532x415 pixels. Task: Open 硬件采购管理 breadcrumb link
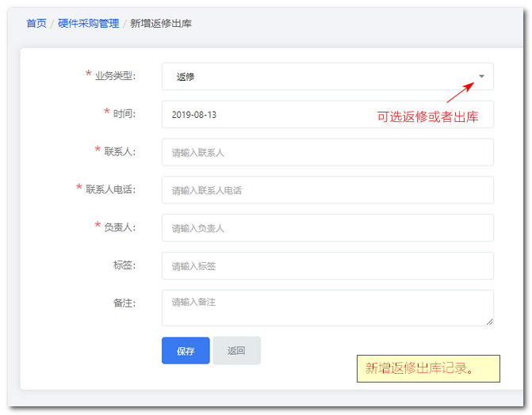88,24
